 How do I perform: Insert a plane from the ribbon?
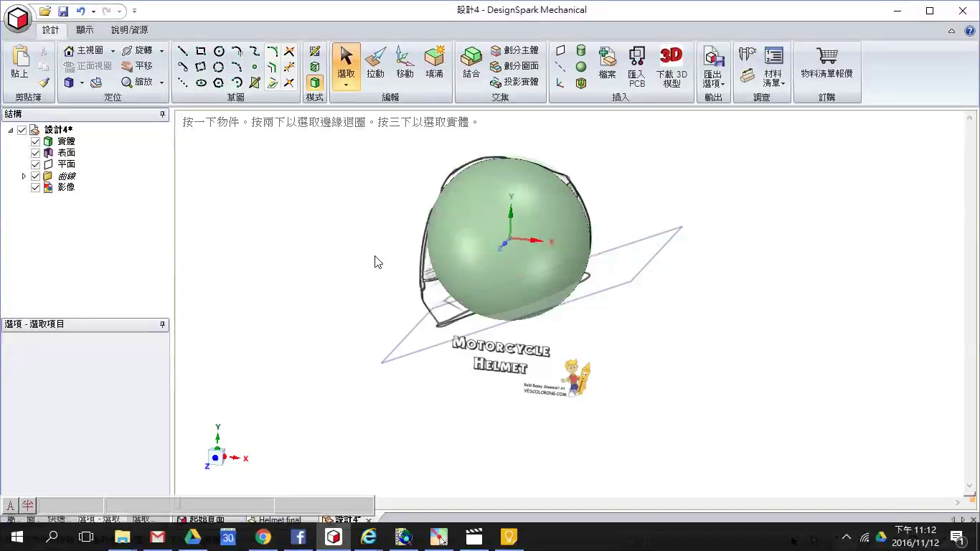click(x=560, y=50)
